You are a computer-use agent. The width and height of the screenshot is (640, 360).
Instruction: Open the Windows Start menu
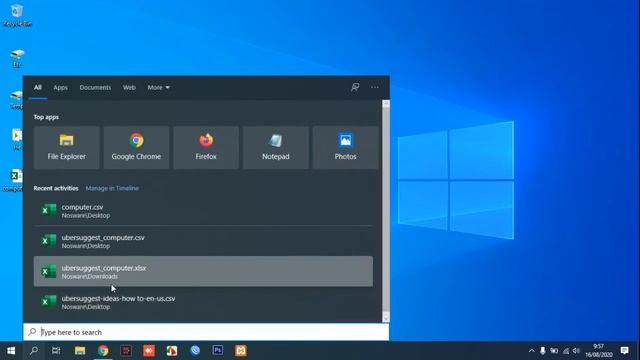[11, 351]
